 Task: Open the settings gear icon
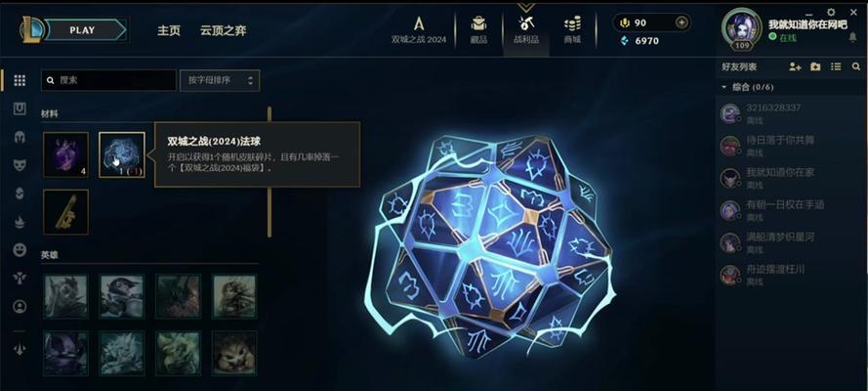click(x=831, y=12)
